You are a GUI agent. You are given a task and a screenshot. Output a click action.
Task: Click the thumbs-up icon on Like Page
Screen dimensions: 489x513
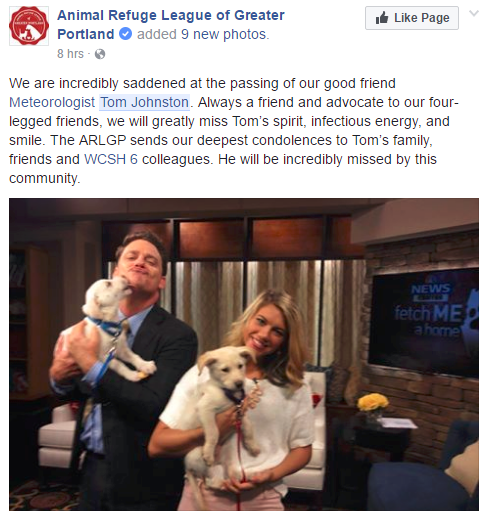[382, 18]
